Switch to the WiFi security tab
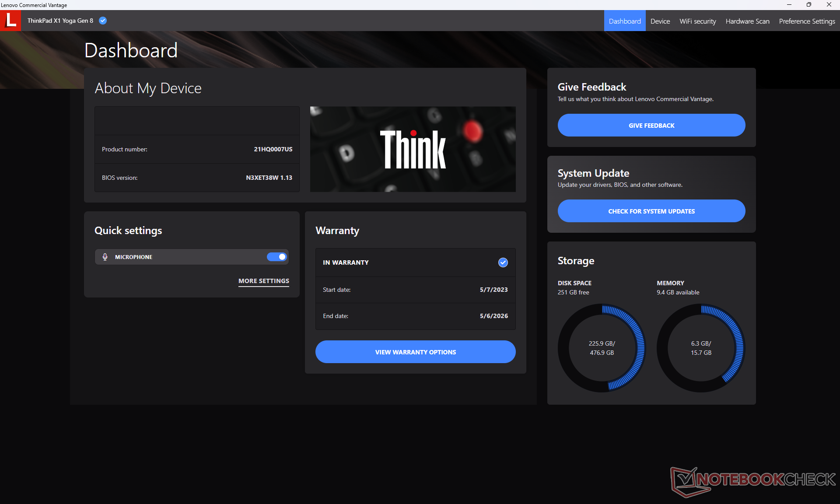 [x=697, y=21]
